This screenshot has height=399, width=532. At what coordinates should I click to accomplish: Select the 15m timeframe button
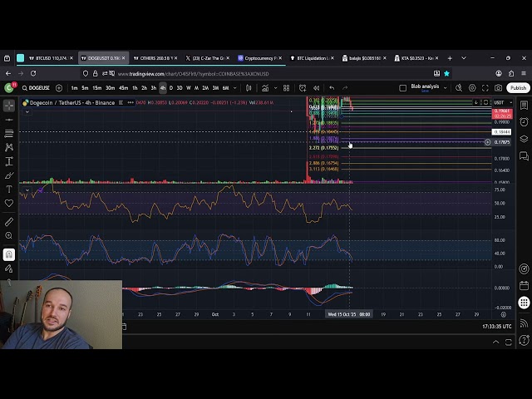(97, 87)
